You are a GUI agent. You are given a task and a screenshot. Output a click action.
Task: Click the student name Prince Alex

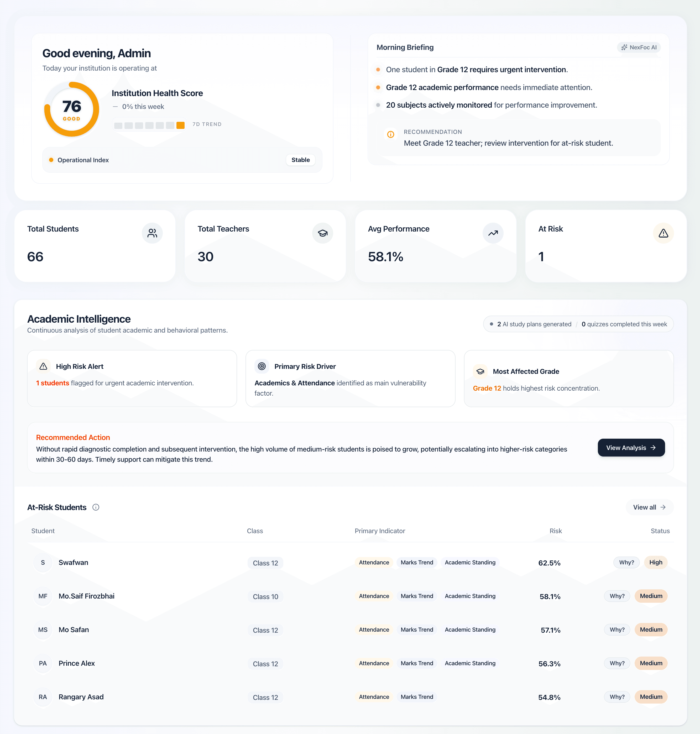(76, 663)
